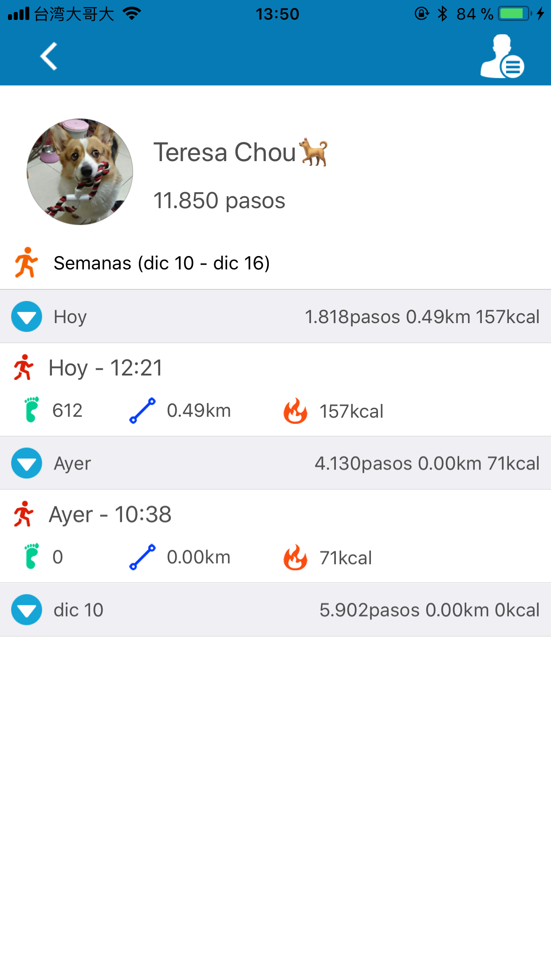551x980 pixels.
Task: Click the flame icon beside 71kcal
Action: point(295,557)
